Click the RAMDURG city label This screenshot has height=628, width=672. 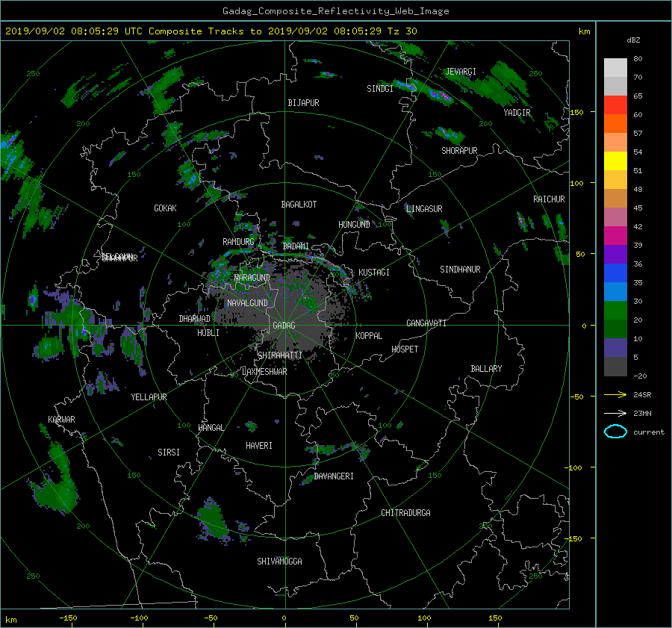[238, 242]
